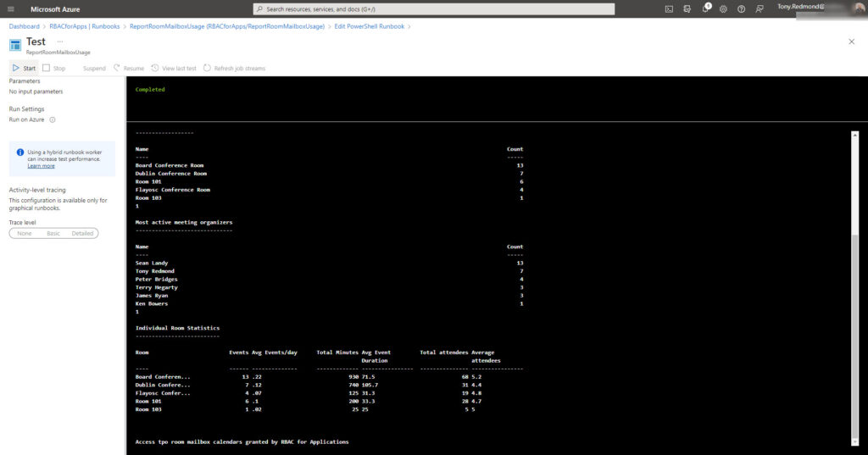The height and width of the screenshot is (455, 868).
Task: Click the Tony Redmond organizer row
Action: tap(330, 271)
